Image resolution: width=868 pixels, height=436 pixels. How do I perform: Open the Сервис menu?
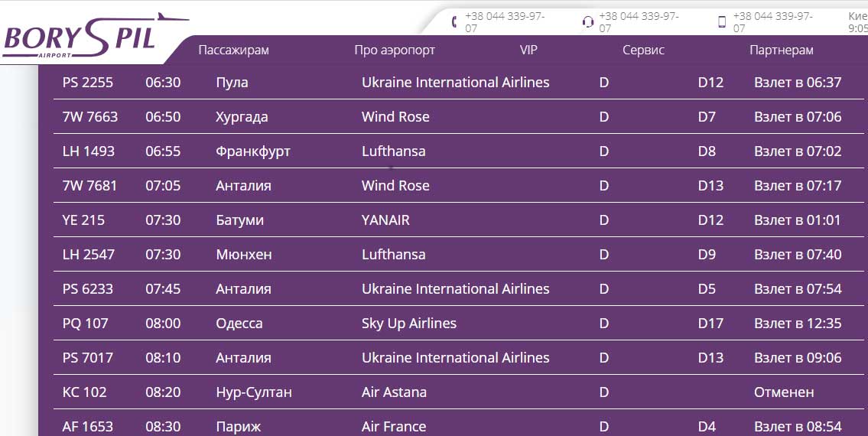643,50
